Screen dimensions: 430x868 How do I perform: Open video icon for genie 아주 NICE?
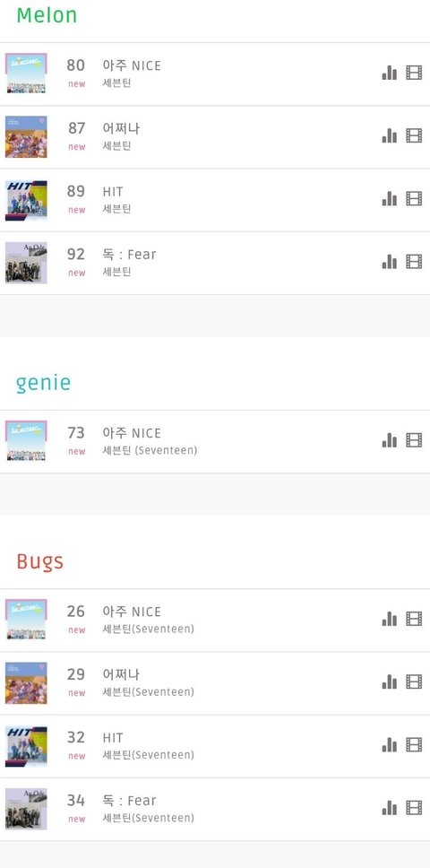point(414,440)
